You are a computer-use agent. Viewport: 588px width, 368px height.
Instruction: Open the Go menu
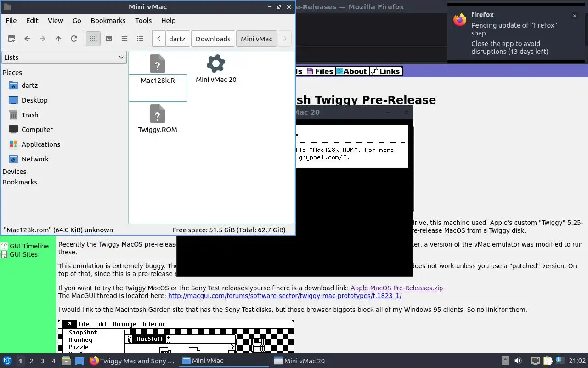[x=77, y=21]
